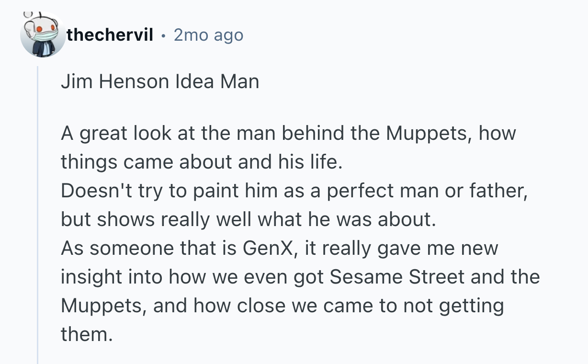The image size is (588, 364).
Task: Collapse the comment using the vertical thread line
Action: point(38,216)
